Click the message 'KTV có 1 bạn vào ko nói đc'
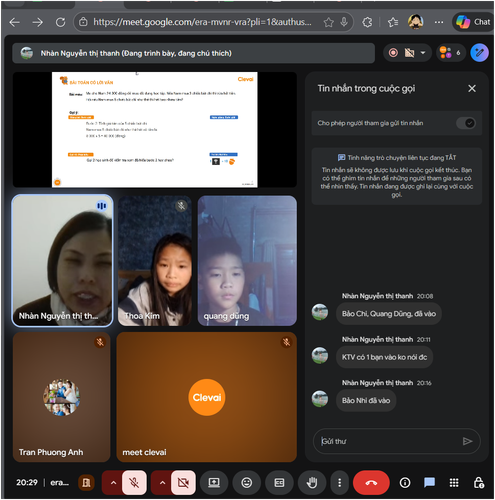Screen dimensions: 495x500 click(384, 357)
